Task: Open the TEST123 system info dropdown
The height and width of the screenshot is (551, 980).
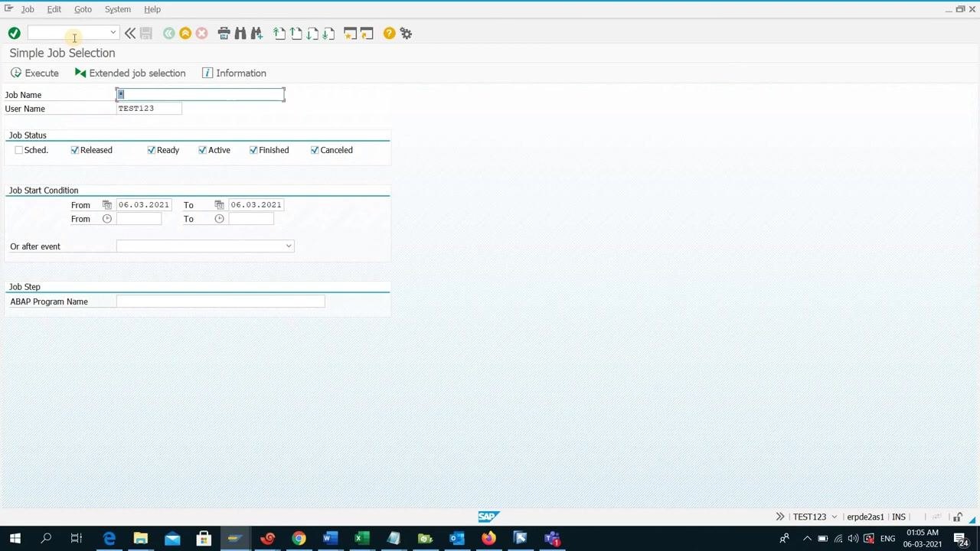Action: tap(834, 517)
